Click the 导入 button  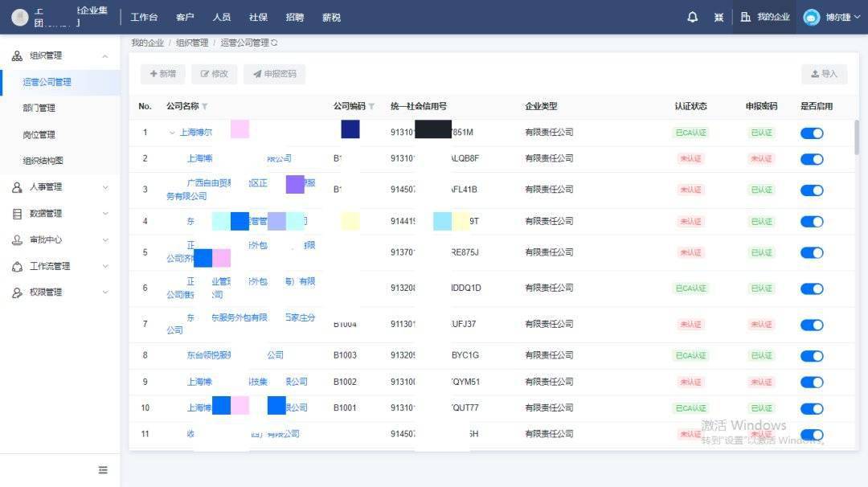pyautogui.click(x=825, y=74)
